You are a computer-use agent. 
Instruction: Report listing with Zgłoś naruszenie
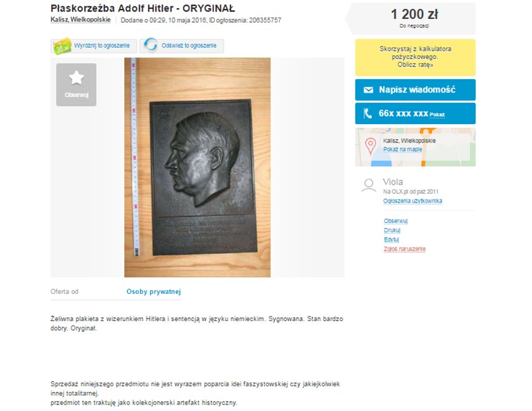[x=405, y=249]
